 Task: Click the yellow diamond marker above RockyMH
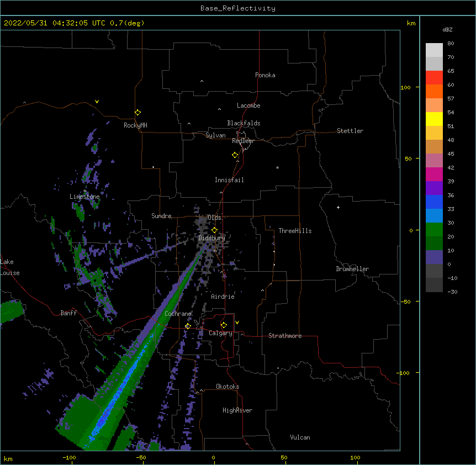137,113
